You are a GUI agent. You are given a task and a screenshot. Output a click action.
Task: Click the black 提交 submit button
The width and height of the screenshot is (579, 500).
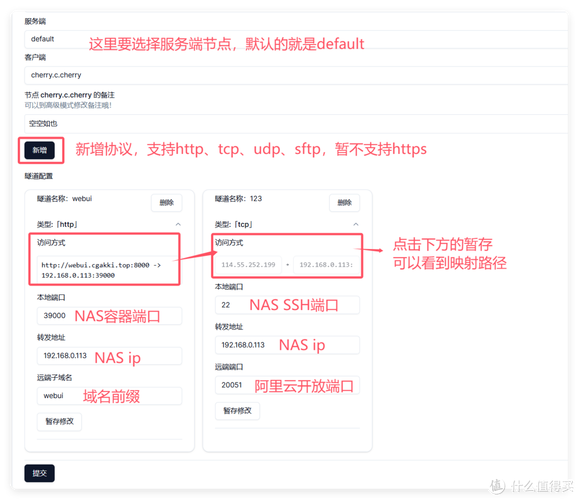coord(40,473)
